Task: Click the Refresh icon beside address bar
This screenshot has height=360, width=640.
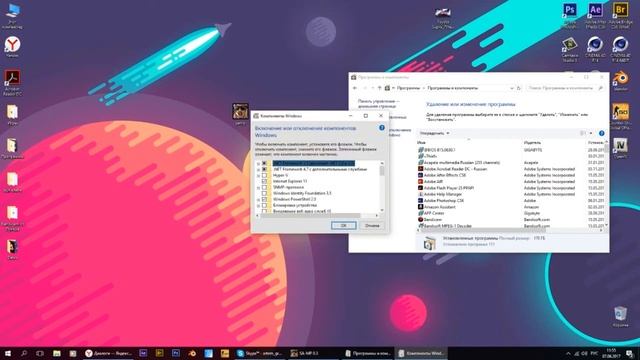Action: pos(519,88)
